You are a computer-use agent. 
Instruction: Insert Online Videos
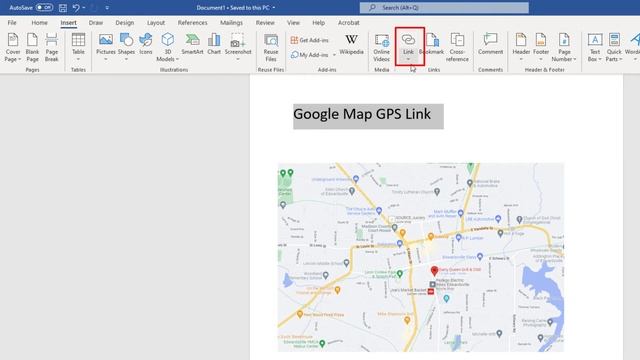[382, 47]
